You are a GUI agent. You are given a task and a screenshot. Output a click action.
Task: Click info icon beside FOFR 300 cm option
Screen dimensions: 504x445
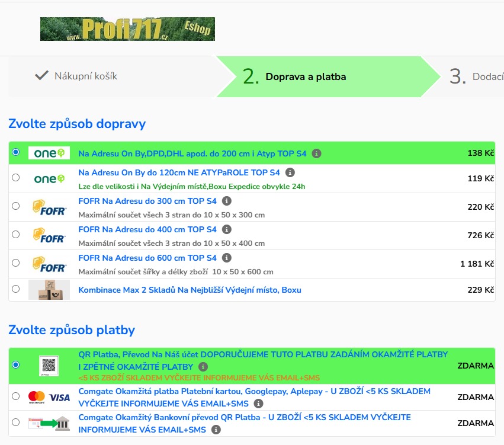(227, 201)
